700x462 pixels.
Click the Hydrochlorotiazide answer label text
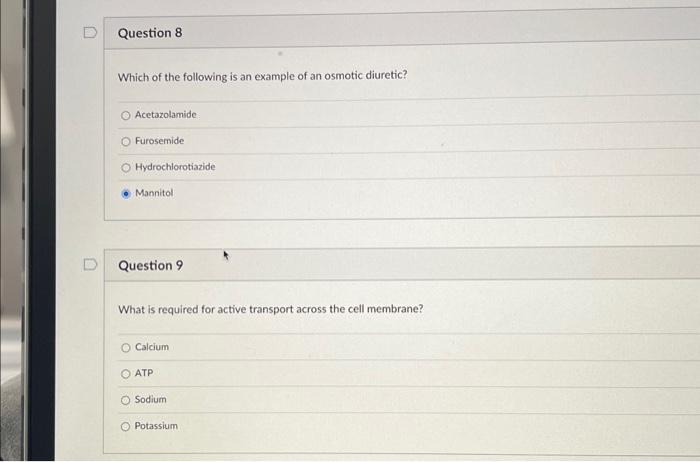pyautogui.click(x=175, y=167)
